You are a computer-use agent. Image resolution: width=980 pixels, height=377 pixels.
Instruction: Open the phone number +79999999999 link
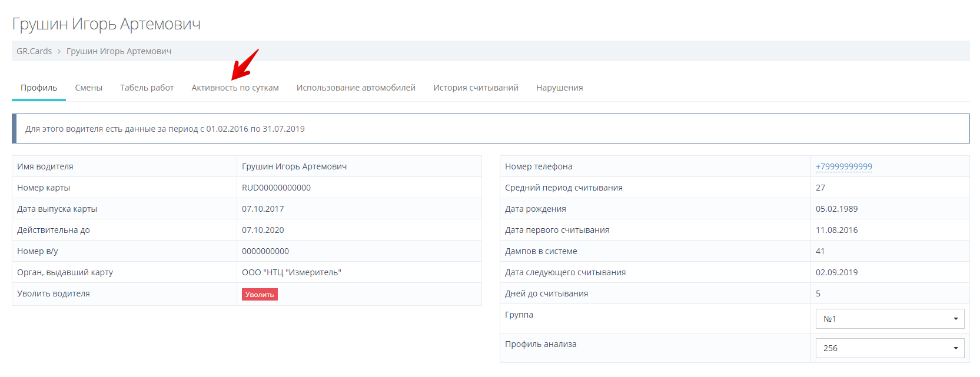pyautogui.click(x=843, y=166)
